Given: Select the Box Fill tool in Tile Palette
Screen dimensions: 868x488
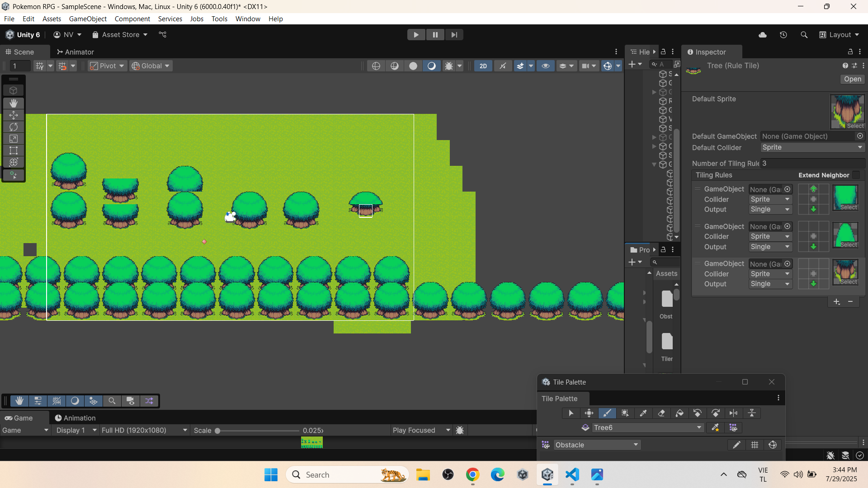Looking at the screenshot, I should (x=625, y=413).
